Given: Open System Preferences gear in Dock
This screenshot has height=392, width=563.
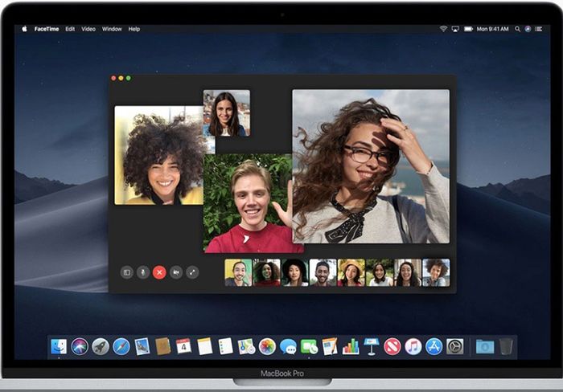Looking at the screenshot, I should [x=455, y=347].
